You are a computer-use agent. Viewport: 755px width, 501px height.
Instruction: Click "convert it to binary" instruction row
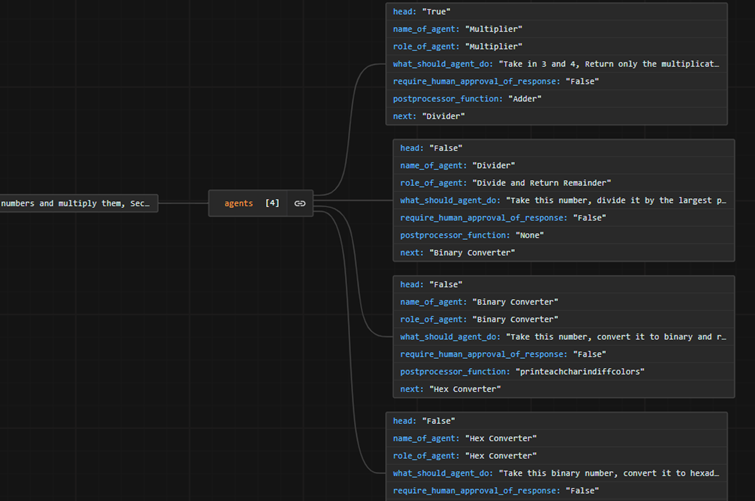(563, 337)
